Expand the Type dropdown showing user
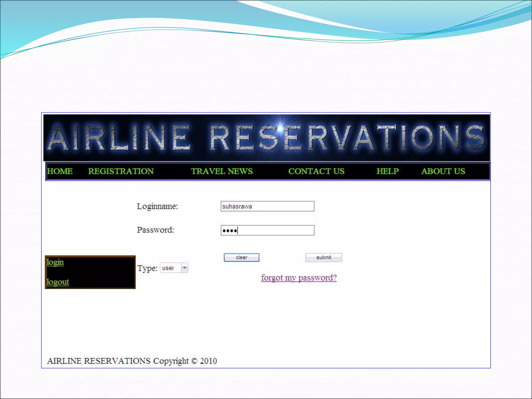This screenshot has width=532, height=399. coord(174,268)
